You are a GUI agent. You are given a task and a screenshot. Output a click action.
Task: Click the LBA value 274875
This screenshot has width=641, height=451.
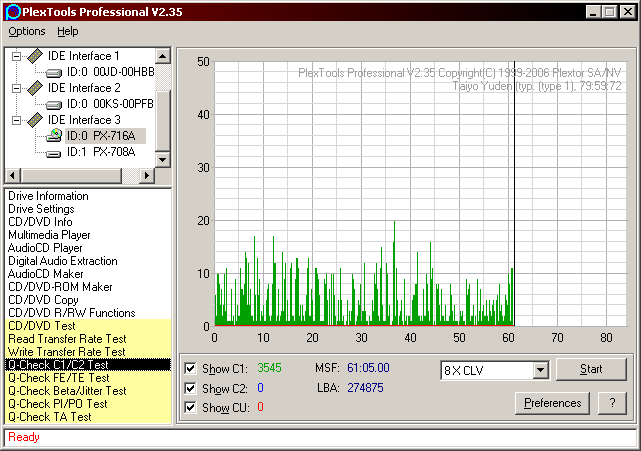pos(365,388)
